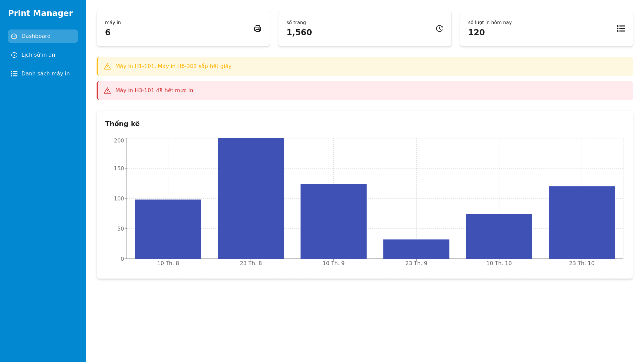Select the low-paper alert for H1-101, H6-302

pyautogui.click(x=173, y=66)
